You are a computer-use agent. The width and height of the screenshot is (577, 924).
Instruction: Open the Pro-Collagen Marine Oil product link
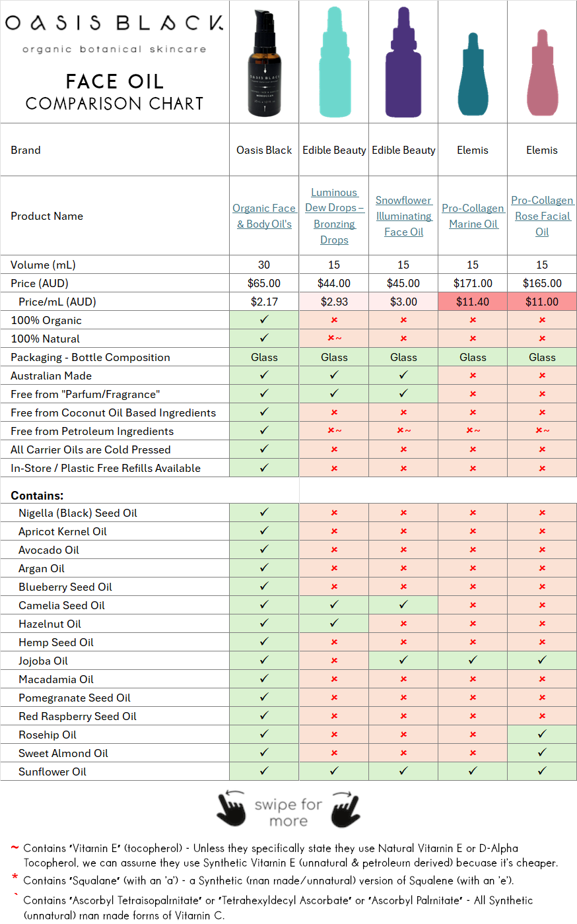(473, 216)
